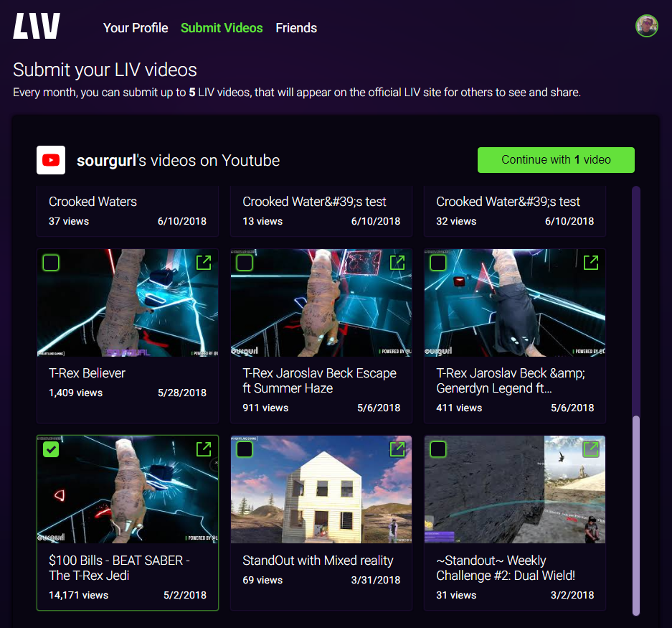The width and height of the screenshot is (672, 628).
Task: Click ~Standout~ Weekly Challenge #2 title text
Action: (506, 568)
